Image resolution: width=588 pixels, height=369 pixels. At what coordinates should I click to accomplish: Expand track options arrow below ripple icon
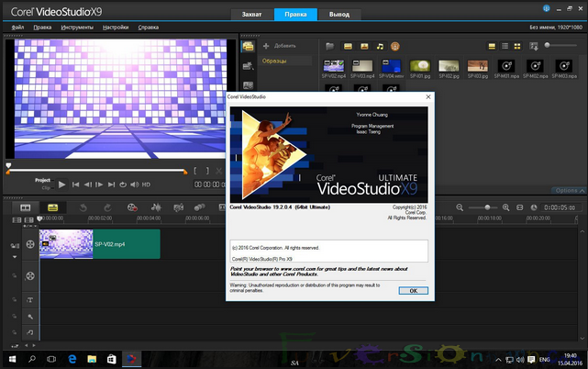coord(15,257)
